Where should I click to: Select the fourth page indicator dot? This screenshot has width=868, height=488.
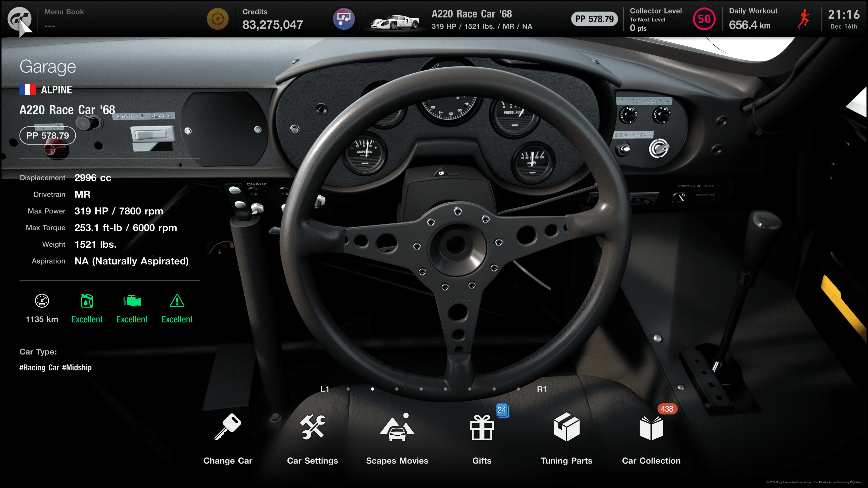tap(421, 389)
